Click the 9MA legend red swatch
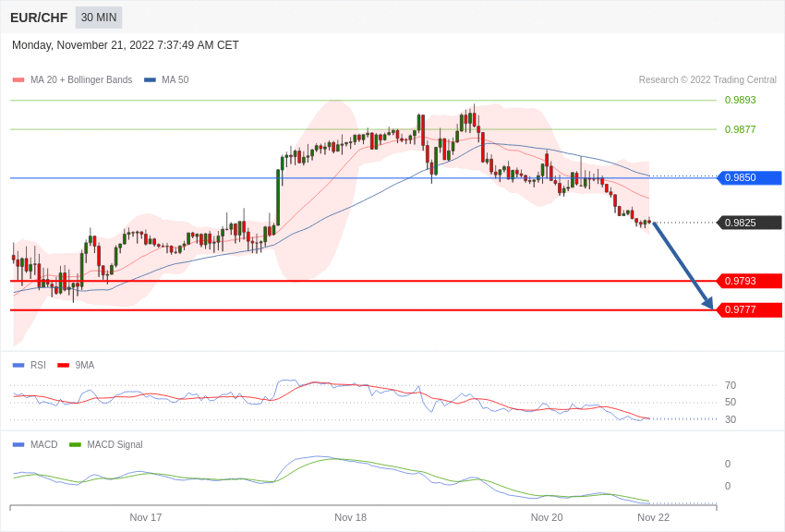Viewport: 785px width, 532px height. [x=64, y=366]
